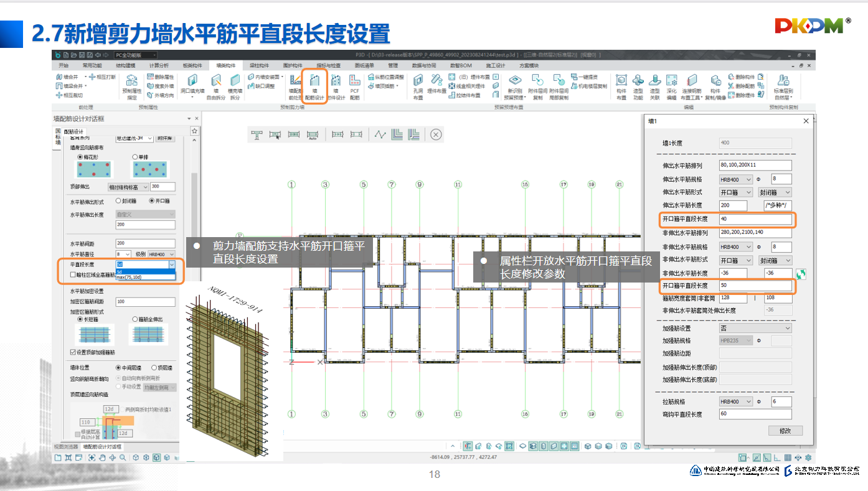
Task: Select the 洞口填充墙 tool icon
Action: pyautogui.click(x=192, y=85)
